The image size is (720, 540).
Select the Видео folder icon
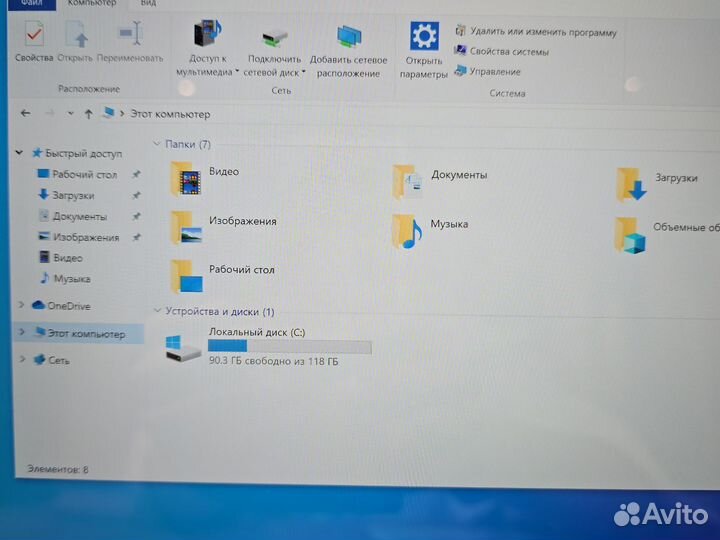point(186,180)
